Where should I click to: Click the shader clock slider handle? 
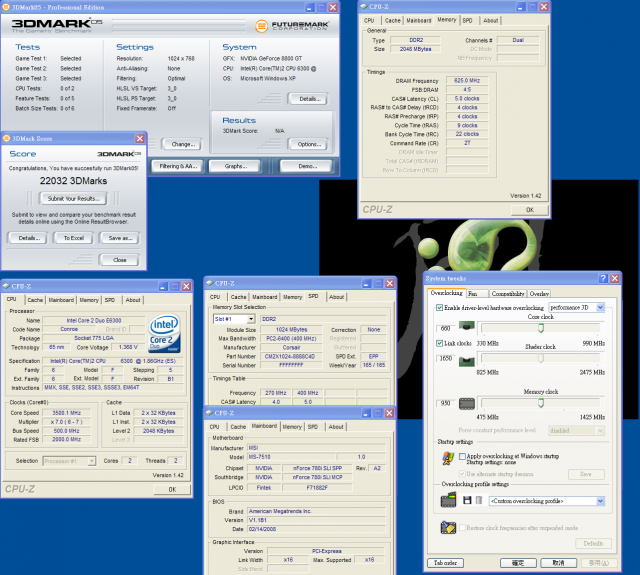pos(541,358)
